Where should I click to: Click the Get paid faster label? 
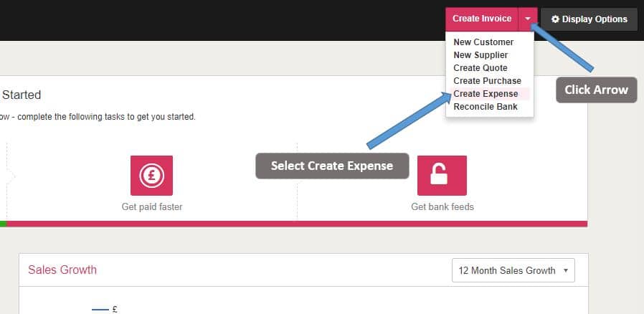(152, 207)
